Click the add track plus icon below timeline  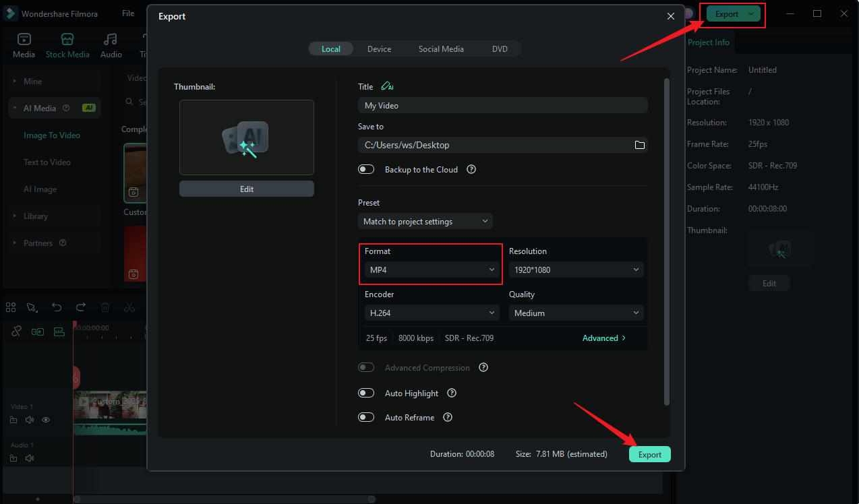point(38,499)
